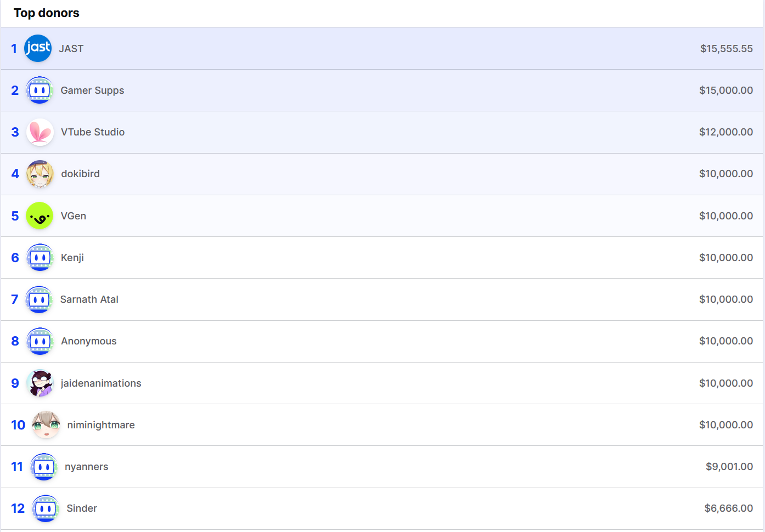
Task: Click Sinder's default robot avatar
Action: pos(46,508)
